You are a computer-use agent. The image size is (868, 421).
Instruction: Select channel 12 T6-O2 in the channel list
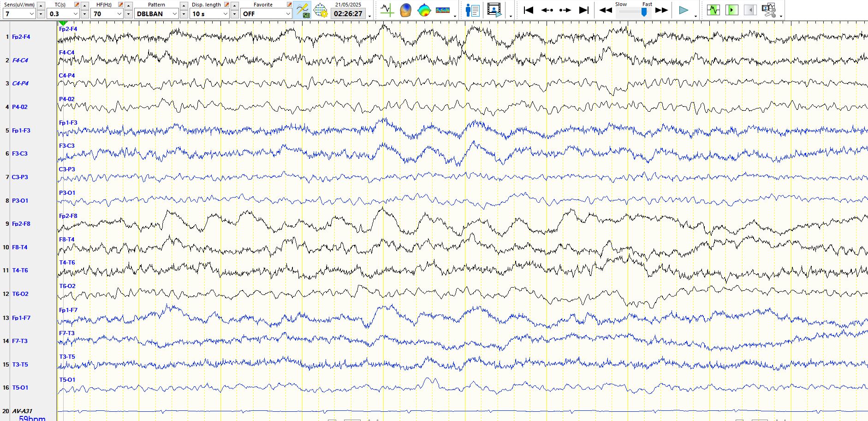20,294
